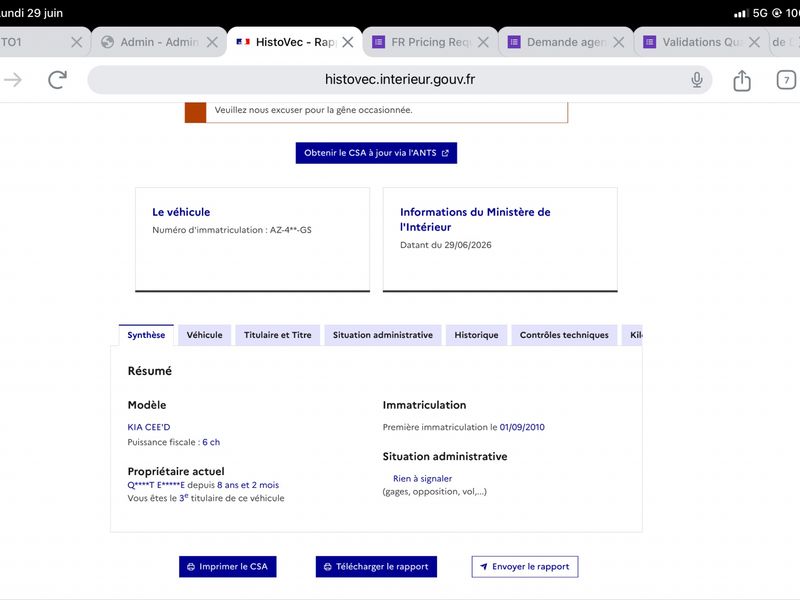This screenshot has width=800, height=600.
Task: Switch to Validations browser tab
Action: coord(695,42)
